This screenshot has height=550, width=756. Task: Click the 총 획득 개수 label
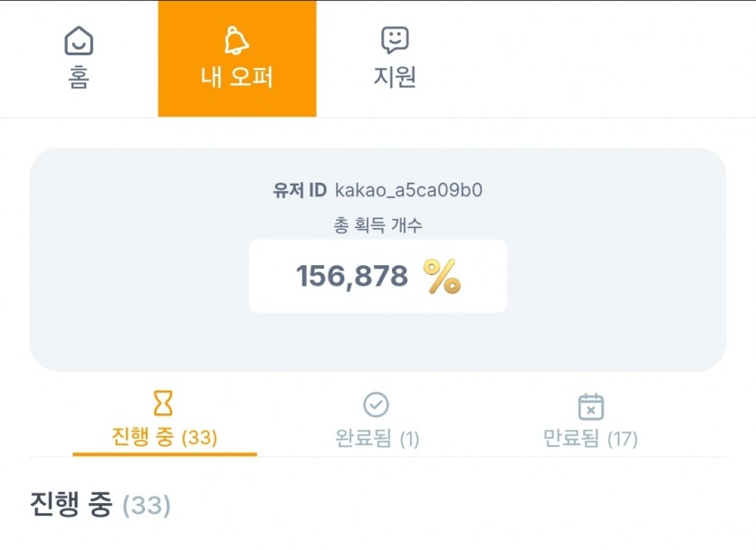pyautogui.click(x=378, y=225)
